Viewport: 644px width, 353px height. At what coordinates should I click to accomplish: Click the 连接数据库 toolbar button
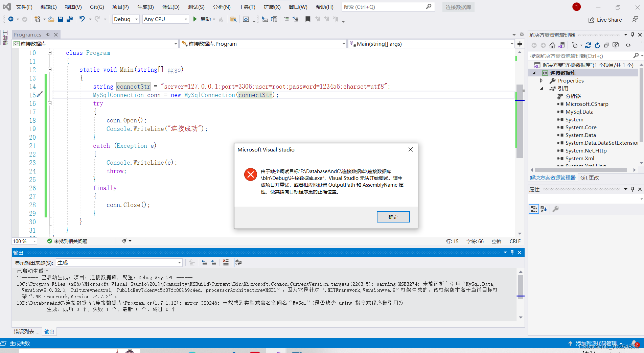458,7
